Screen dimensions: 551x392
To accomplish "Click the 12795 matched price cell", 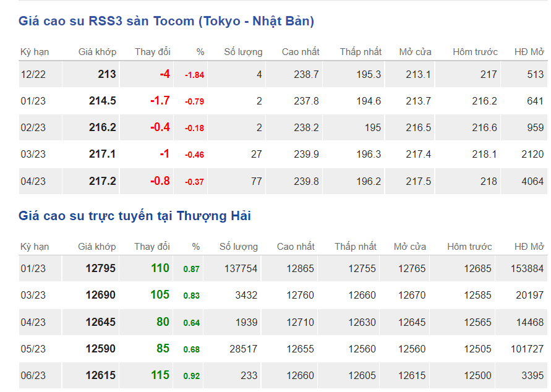I will (x=100, y=268).
